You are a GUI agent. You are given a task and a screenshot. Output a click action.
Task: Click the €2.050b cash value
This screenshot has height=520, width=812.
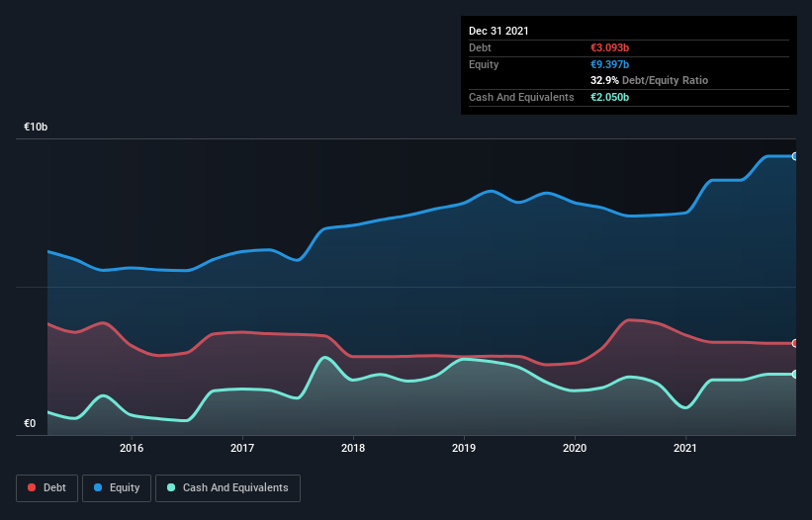pyautogui.click(x=609, y=97)
